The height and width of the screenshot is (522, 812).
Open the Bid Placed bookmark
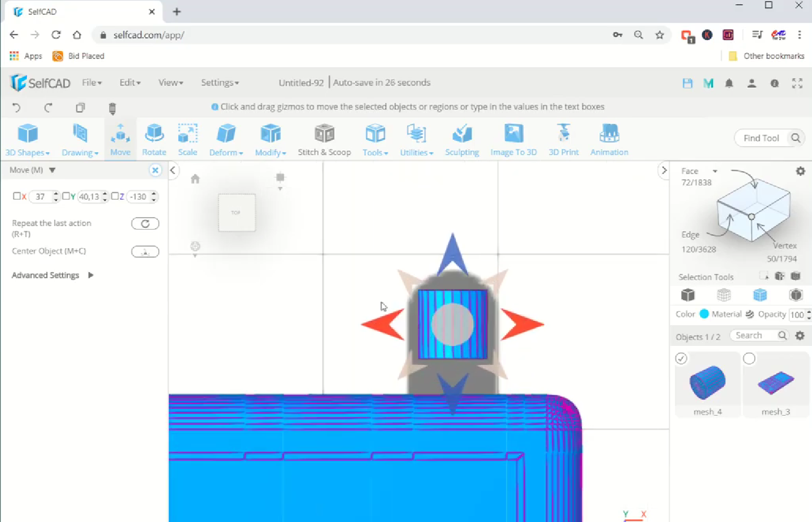79,56
